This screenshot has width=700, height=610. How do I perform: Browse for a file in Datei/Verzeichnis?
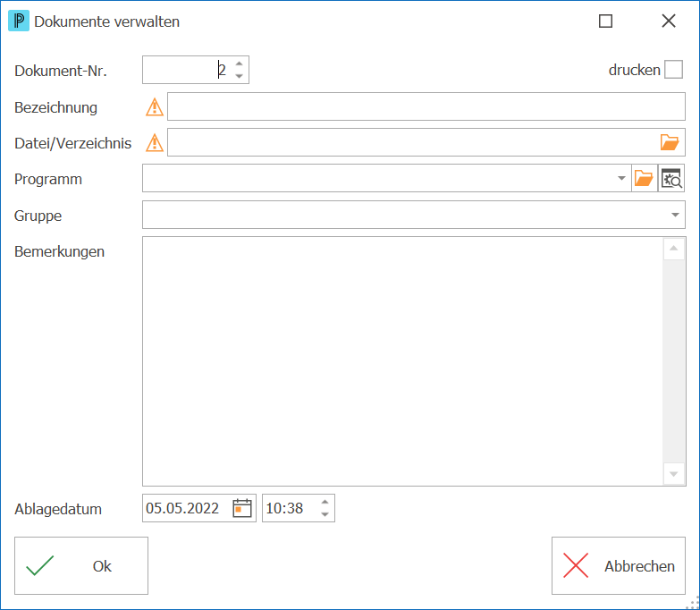click(670, 142)
